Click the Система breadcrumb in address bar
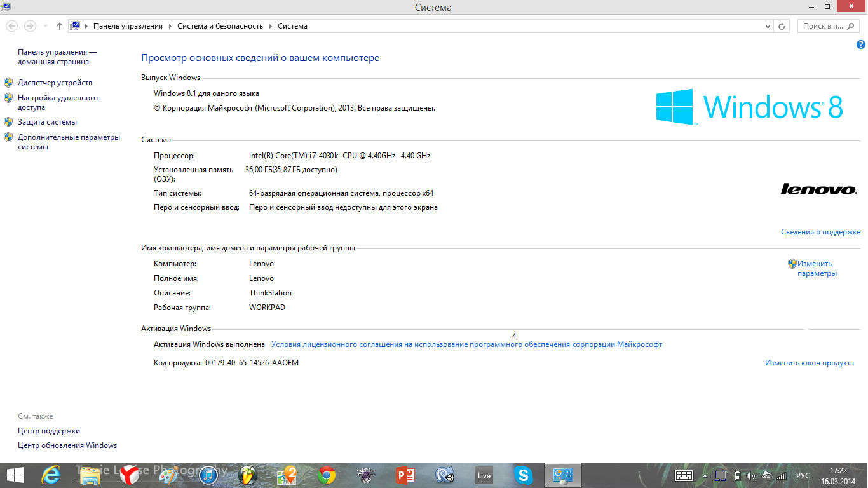 tap(292, 26)
